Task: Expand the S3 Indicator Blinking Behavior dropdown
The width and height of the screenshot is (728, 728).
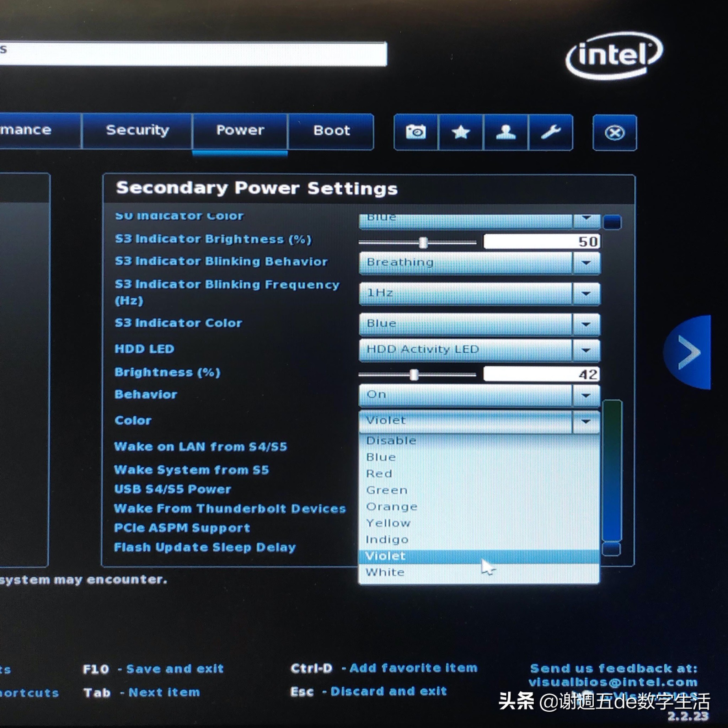Action: (x=586, y=263)
